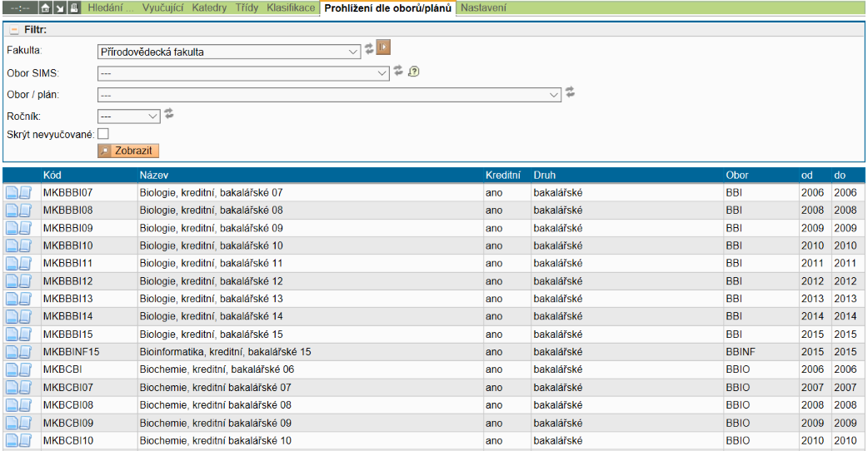Click refresh arrows beside Ročník dropdown
Viewport: 868px width, 451px height.
pyautogui.click(x=168, y=114)
